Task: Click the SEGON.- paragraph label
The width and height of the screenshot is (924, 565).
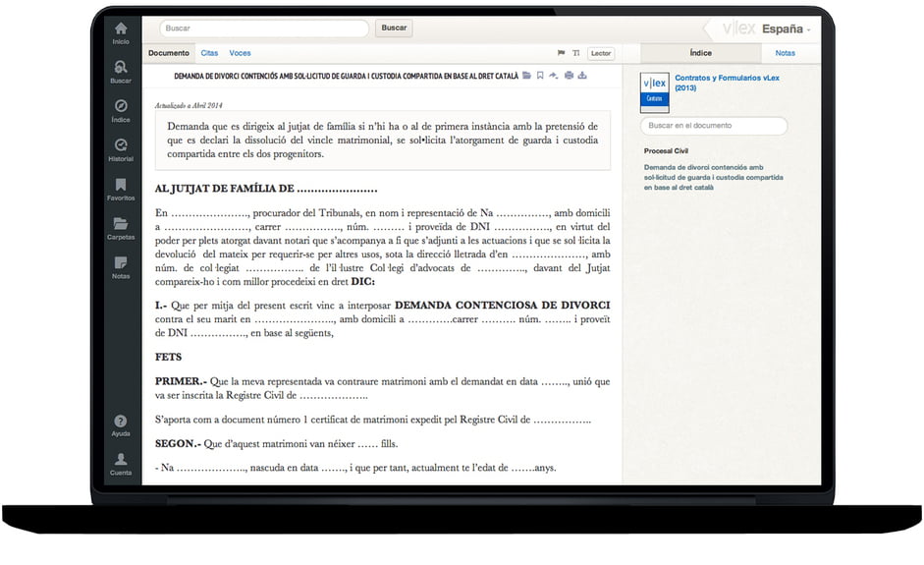Action: pyautogui.click(x=178, y=443)
